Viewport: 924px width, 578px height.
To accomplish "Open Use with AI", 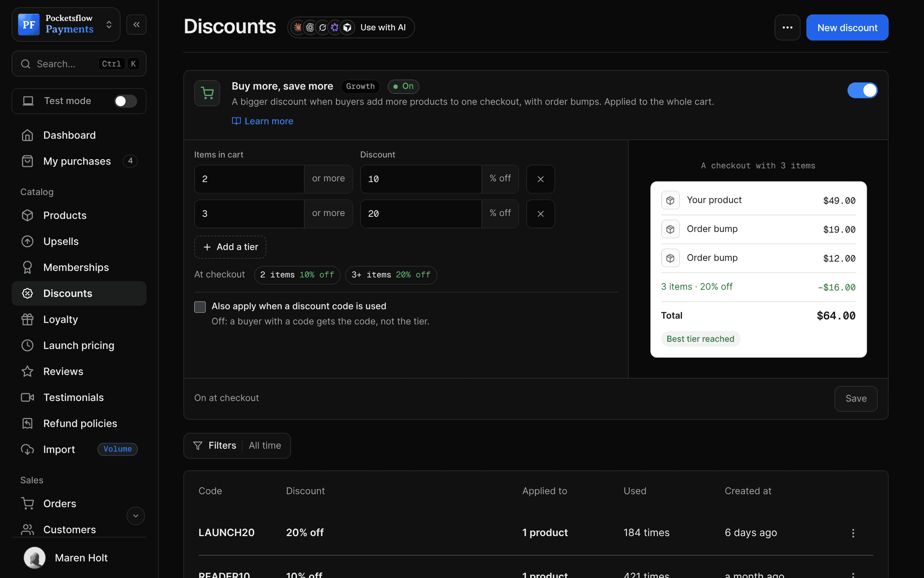I will pos(351,28).
